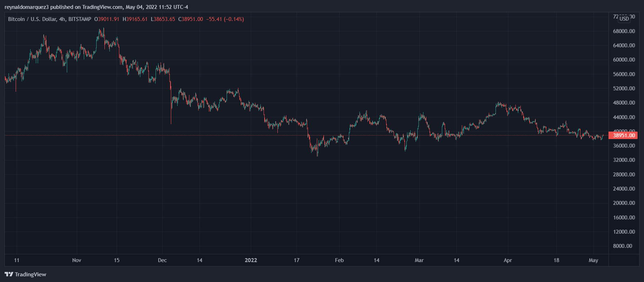
Task: Click the 44000.00 price axis label
Action: point(624,117)
